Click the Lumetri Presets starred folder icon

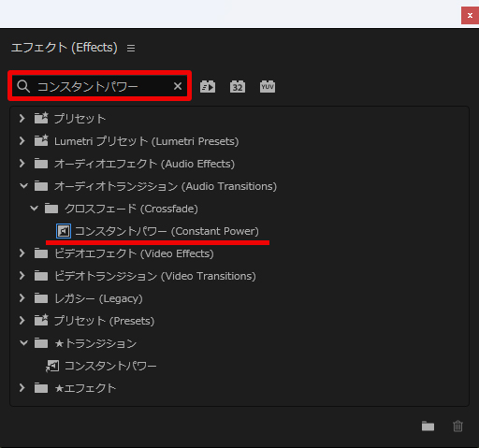(x=41, y=140)
